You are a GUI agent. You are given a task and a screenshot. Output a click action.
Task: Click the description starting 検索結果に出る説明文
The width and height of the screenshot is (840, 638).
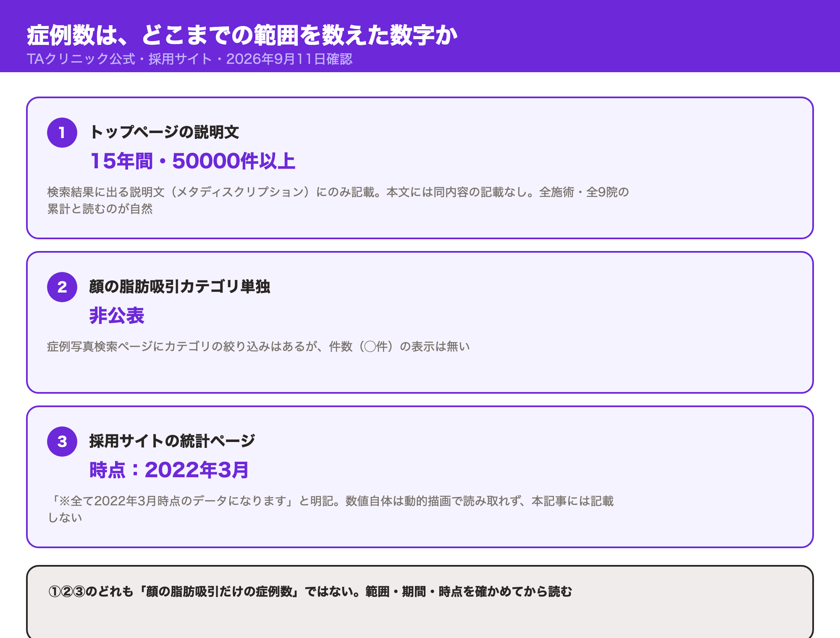pos(338,200)
